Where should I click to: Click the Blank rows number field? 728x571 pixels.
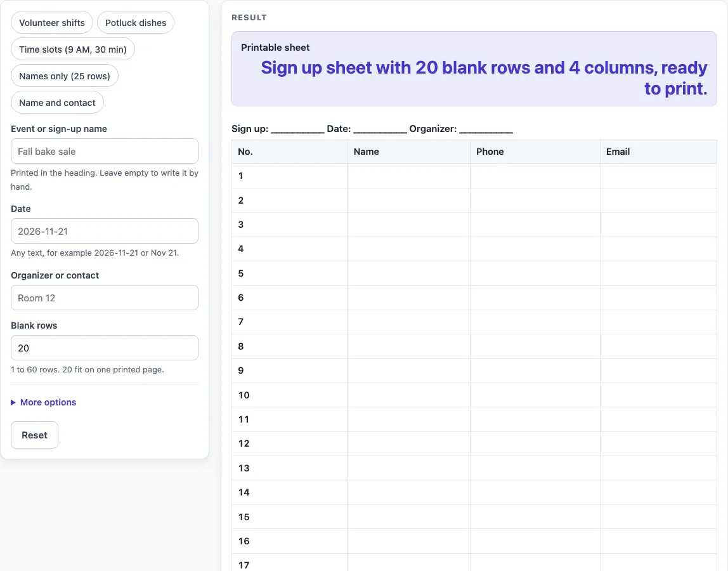coord(105,348)
